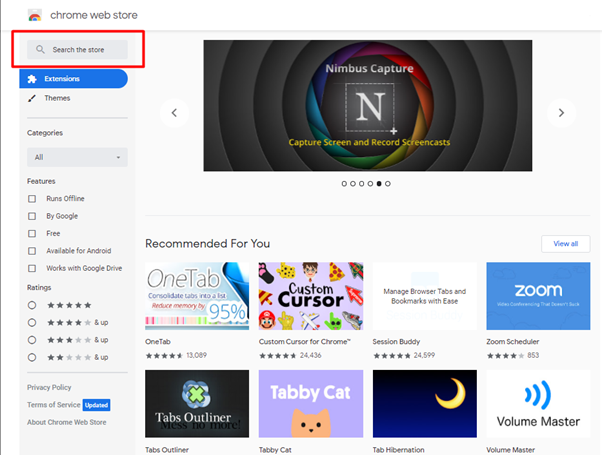The height and width of the screenshot is (455, 602).
Task: Click Custom Cursor rating count 24,436
Action: click(x=311, y=355)
